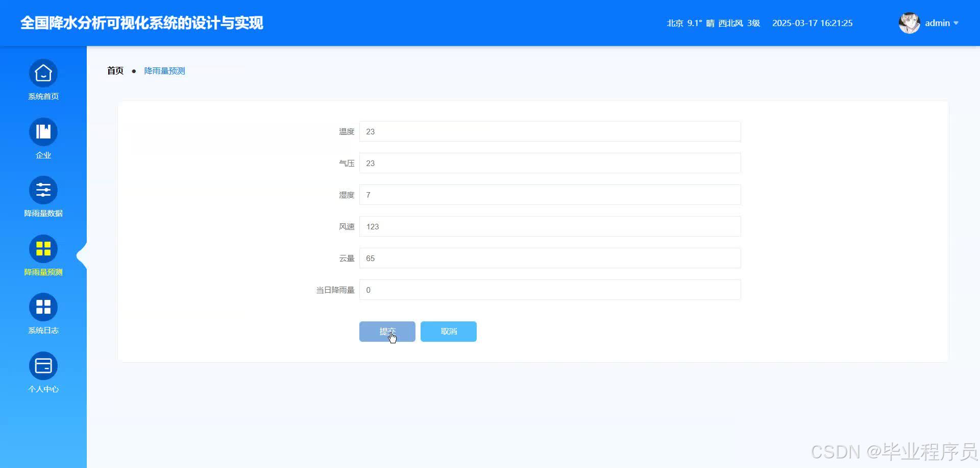Click the 湿度 field label

tap(347, 195)
